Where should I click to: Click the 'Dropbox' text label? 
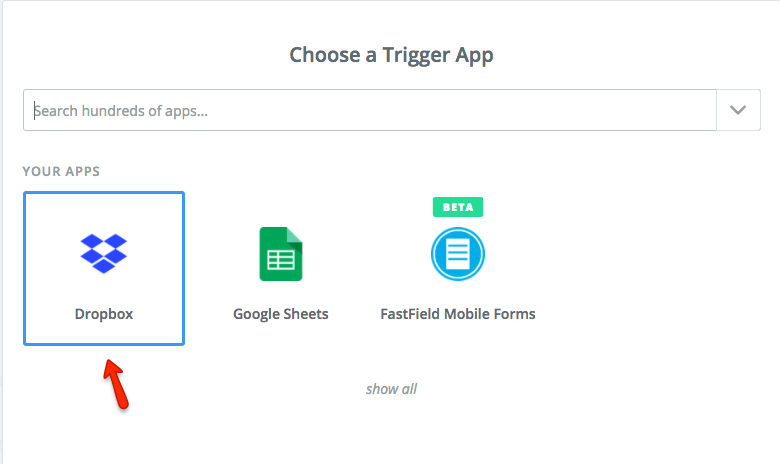coord(104,314)
